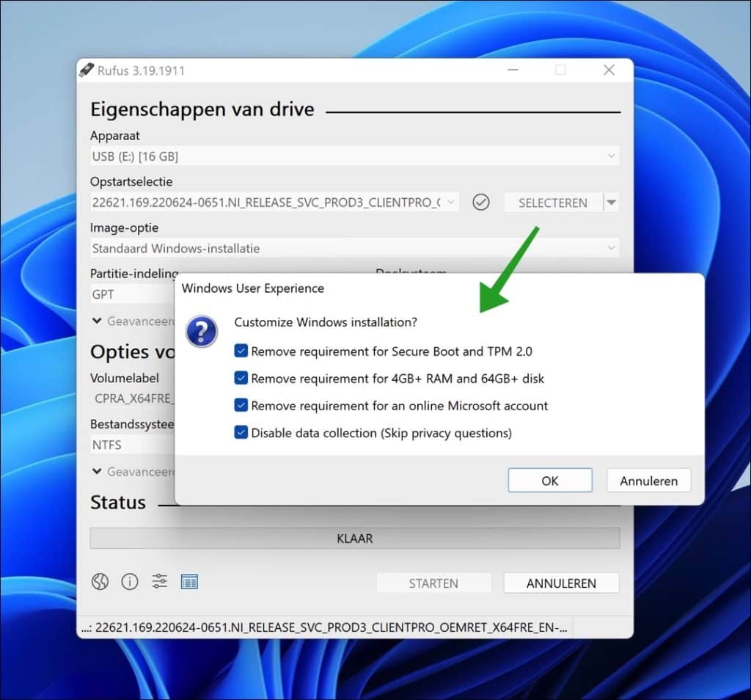Image resolution: width=751 pixels, height=700 pixels.
Task: Click the checksum status icon beside Opstartselectie
Action: 481,202
